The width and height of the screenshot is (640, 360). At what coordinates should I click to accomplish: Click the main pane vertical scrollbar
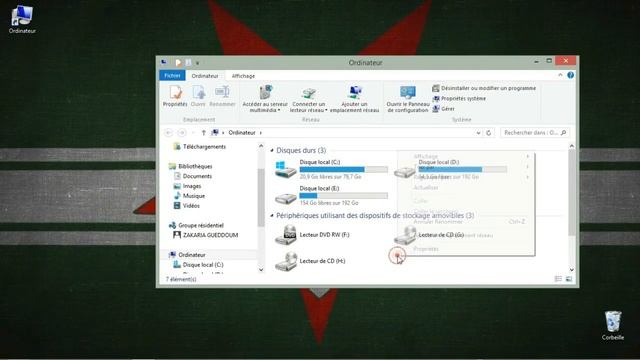(x=571, y=192)
